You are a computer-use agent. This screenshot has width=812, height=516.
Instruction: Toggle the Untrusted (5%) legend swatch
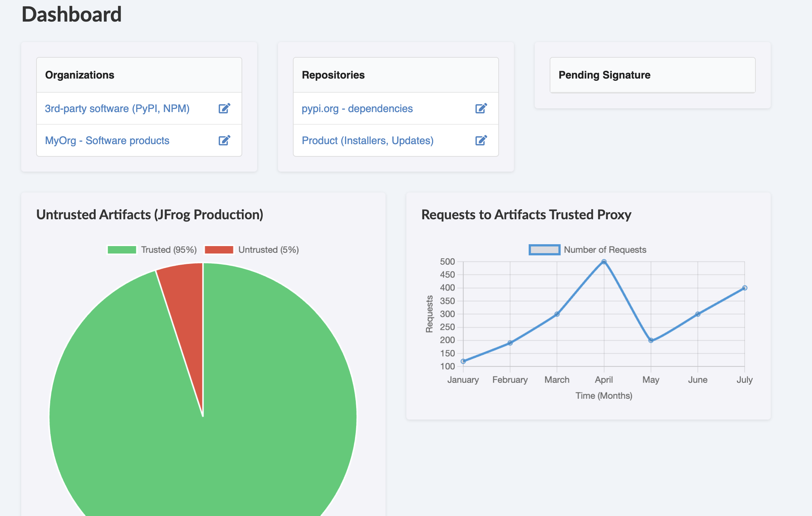pos(219,250)
